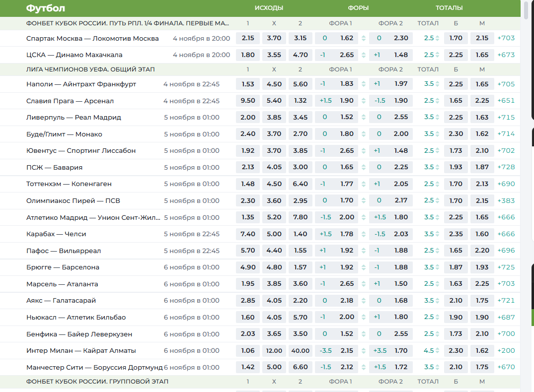
Task: Adjust handicap stepper for Брюгге — Барселона
Action: pos(363,267)
